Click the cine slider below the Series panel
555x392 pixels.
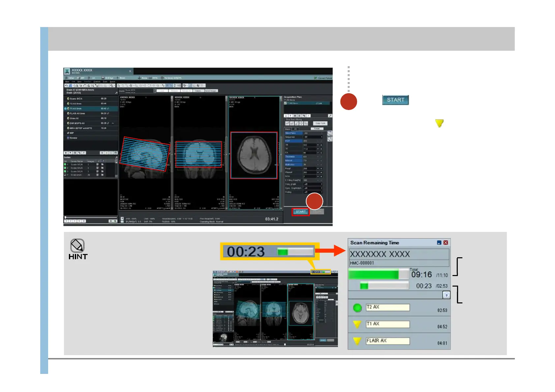pyautogui.click(x=91, y=217)
